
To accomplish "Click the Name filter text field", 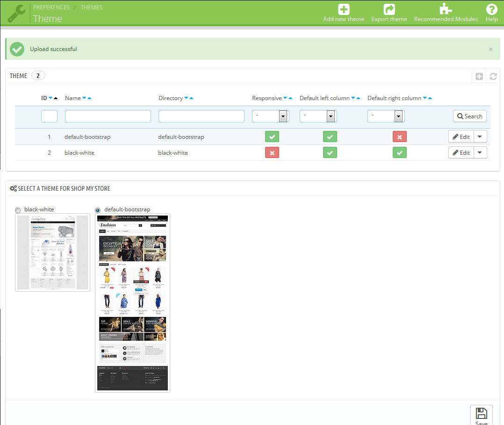I will tap(108, 116).
